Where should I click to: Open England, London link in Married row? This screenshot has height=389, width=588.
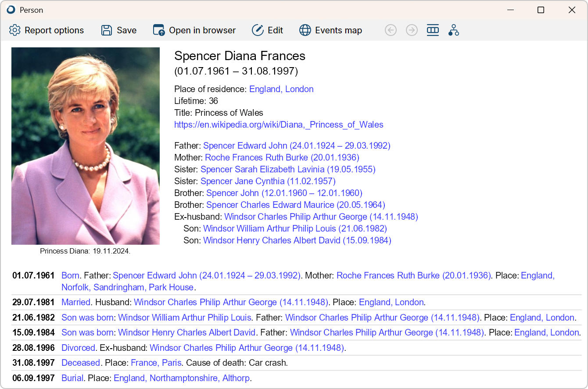tap(391, 302)
